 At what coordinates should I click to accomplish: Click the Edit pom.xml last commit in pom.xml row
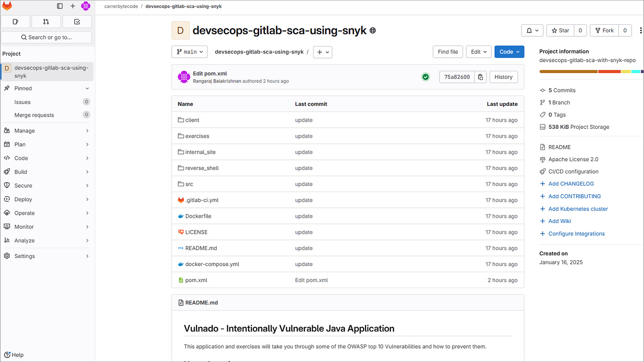coord(311,280)
